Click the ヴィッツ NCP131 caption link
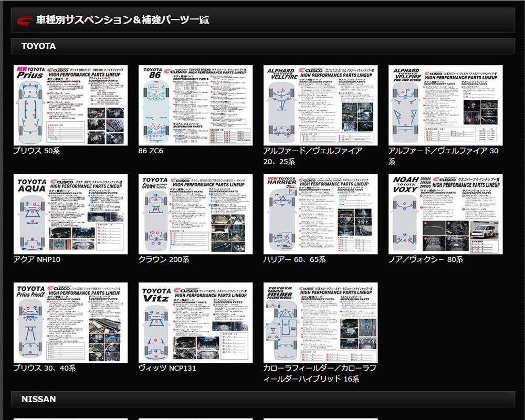Viewport: 525px width, 420px height. point(167,368)
